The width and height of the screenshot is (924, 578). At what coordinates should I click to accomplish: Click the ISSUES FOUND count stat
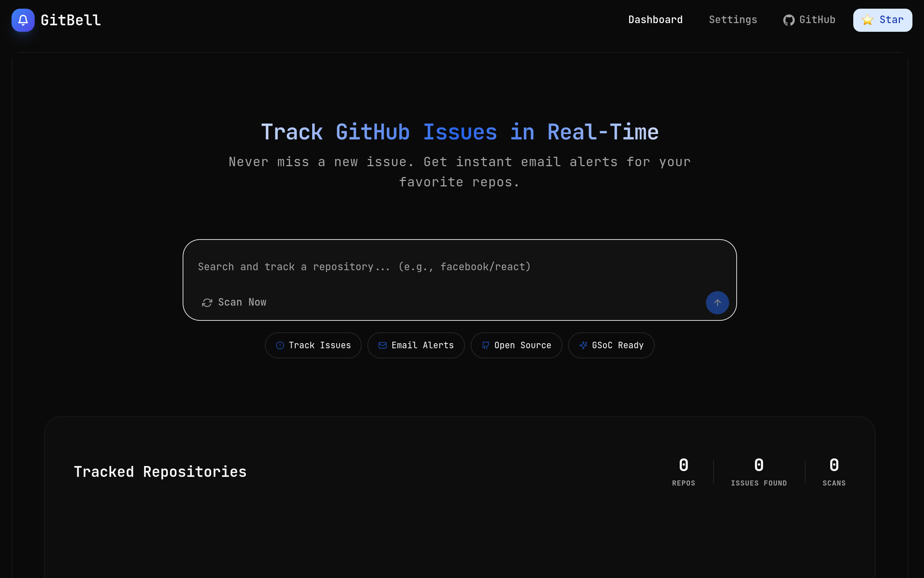759,472
